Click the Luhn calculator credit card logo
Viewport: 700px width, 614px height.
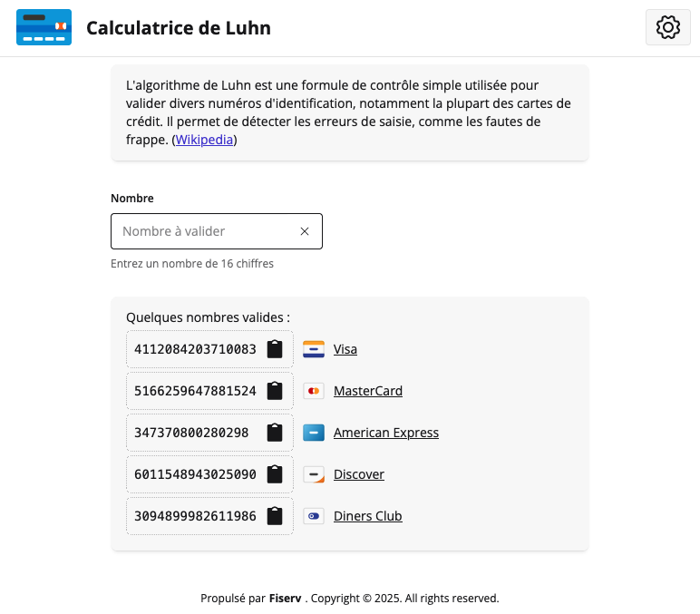pyautogui.click(x=44, y=27)
